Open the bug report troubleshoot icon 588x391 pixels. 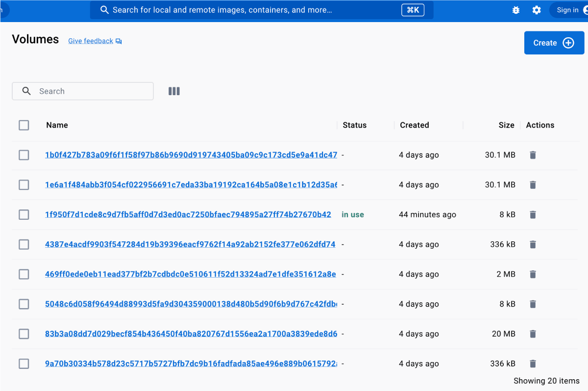pyautogui.click(x=515, y=10)
